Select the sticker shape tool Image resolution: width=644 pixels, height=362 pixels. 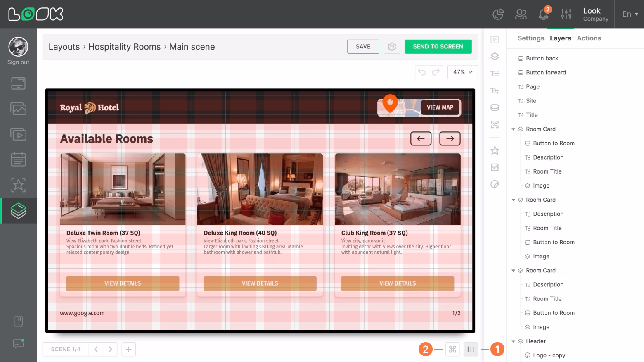(x=495, y=184)
